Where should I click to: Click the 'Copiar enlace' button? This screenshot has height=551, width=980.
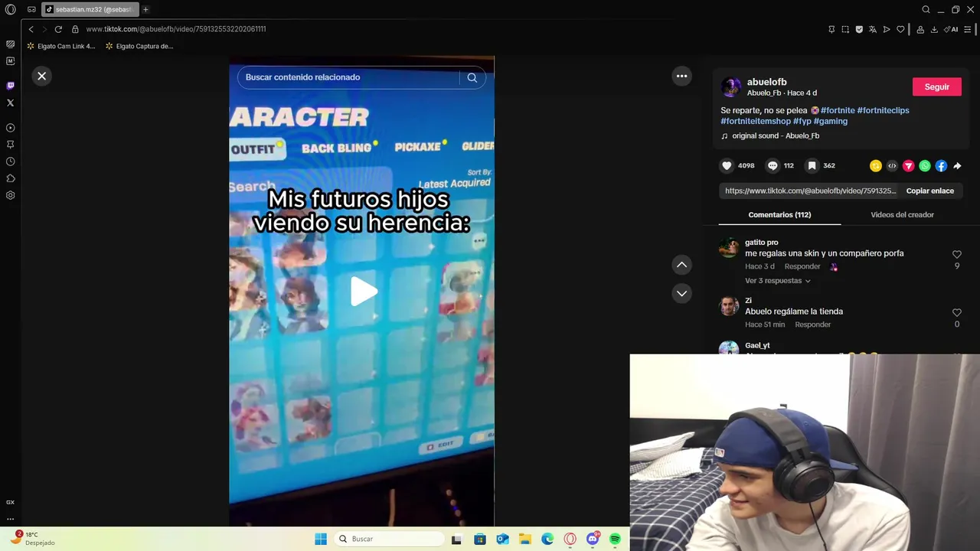[x=929, y=191]
